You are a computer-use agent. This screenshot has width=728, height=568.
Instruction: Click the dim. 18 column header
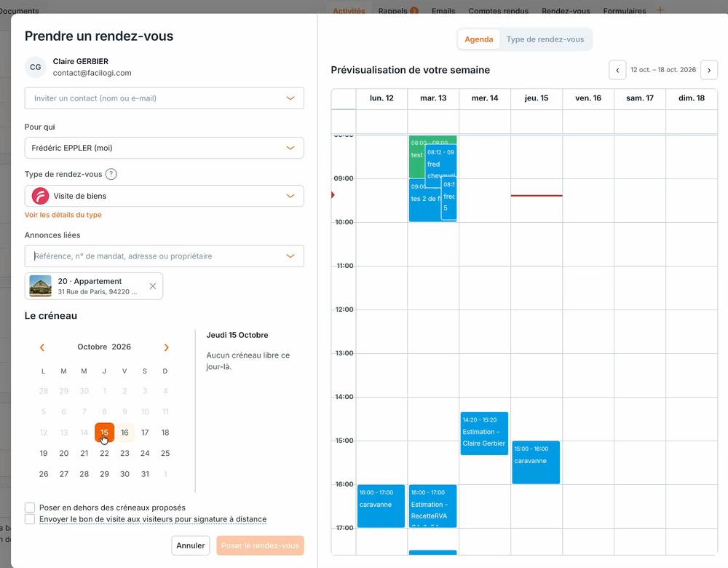point(692,98)
